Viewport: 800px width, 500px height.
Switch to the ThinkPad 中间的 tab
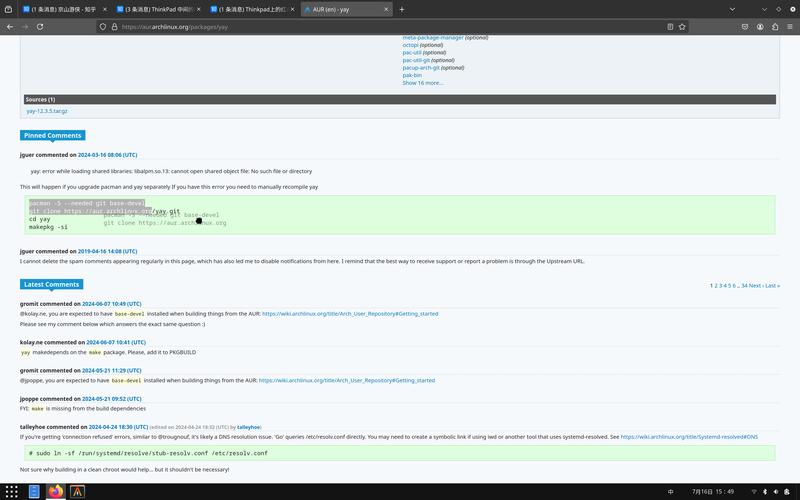(x=158, y=9)
